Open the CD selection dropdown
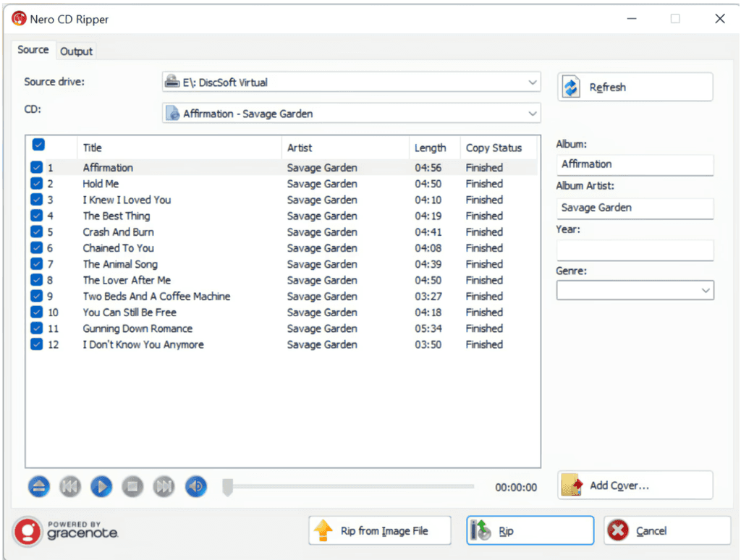 point(533,113)
